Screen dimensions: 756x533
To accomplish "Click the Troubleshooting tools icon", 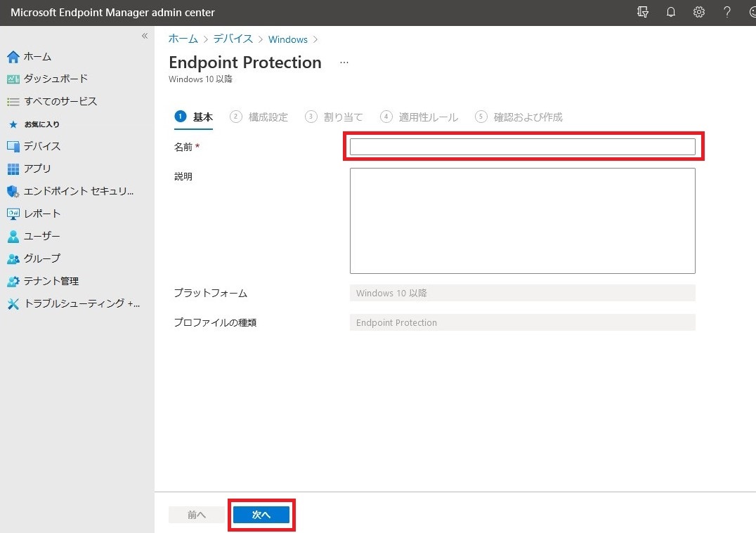I will (13, 303).
